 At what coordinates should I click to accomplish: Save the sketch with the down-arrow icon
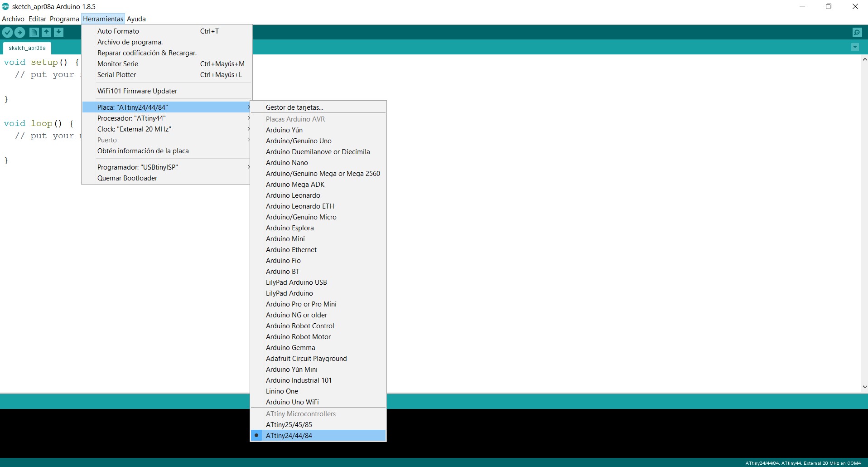[x=58, y=32]
